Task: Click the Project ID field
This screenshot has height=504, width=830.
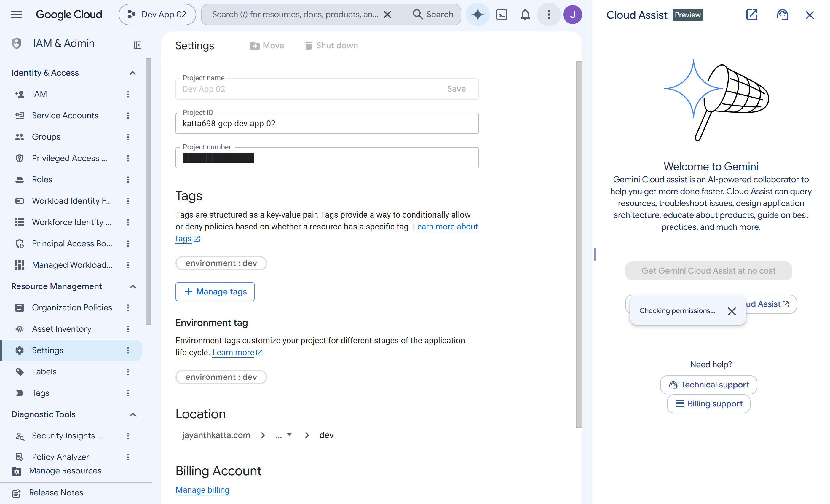Action: click(x=327, y=123)
